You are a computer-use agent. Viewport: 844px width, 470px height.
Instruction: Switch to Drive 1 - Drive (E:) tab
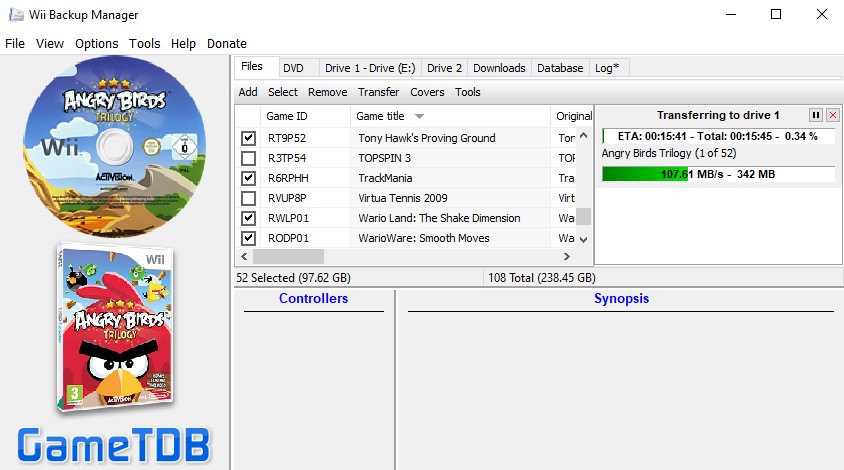click(x=370, y=68)
